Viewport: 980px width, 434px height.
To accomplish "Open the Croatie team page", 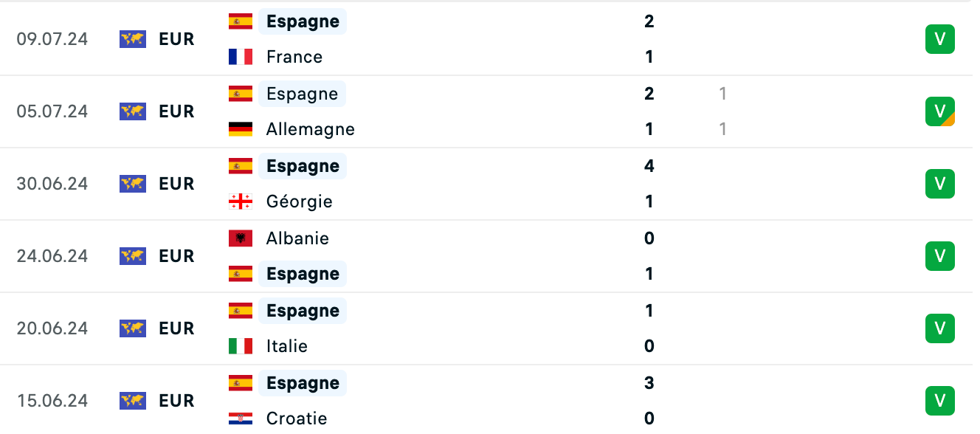I will (x=297, y=418).
